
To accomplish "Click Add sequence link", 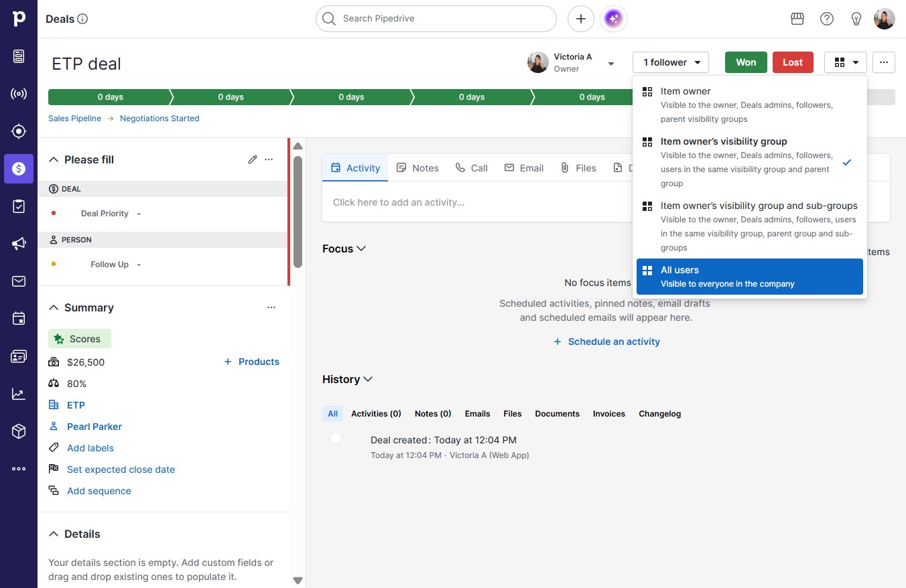I will 99,491.
